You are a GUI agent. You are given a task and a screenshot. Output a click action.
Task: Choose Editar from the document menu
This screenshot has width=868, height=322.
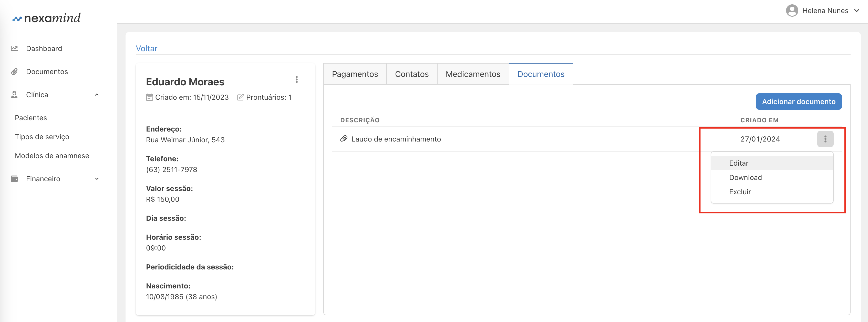(772, 163)
